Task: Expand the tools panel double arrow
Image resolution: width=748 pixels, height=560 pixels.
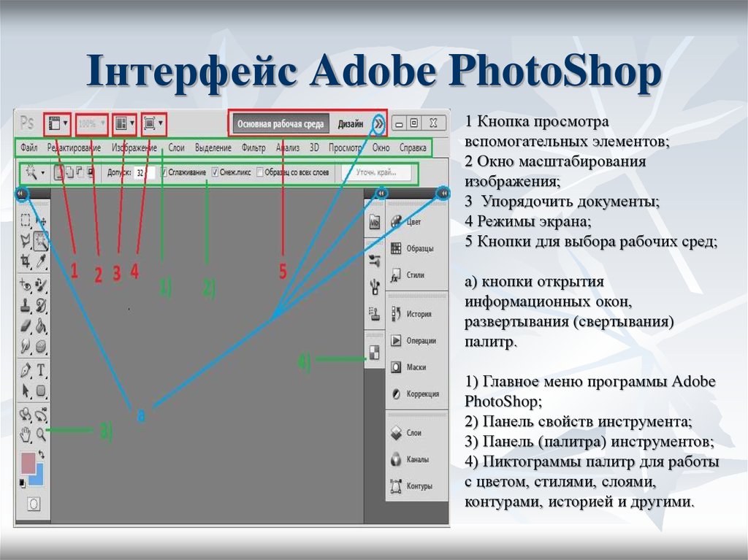Action: (x=21, y=193)
